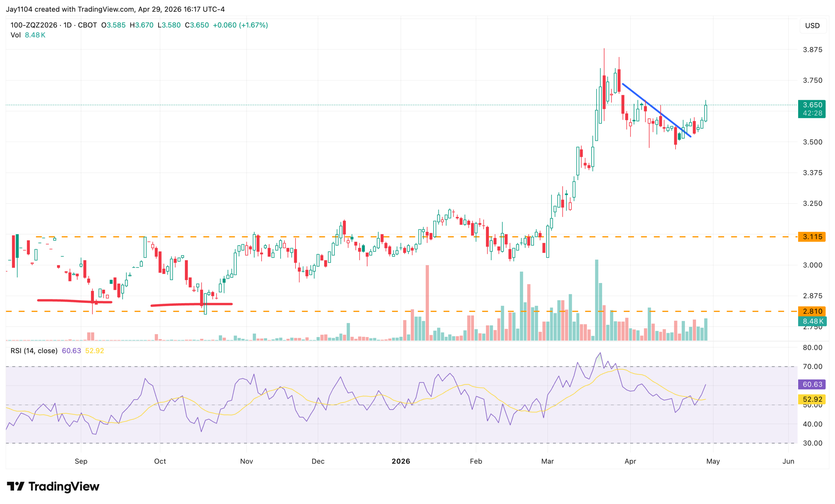This screenshot has height=504, width=835.
Task: Click the orange 2.810 price level tag
Action: point(812,311)
